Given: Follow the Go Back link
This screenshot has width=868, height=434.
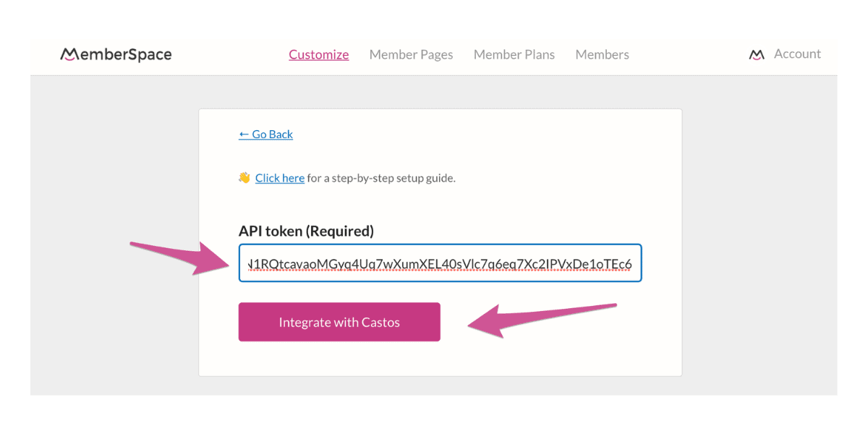Looking at the screenshot, I should [265, 134].
